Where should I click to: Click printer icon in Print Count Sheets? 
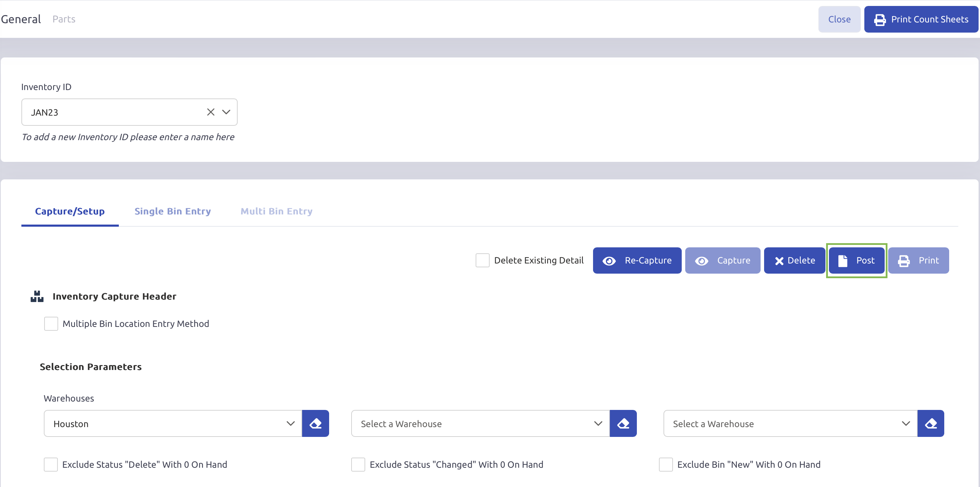point(879,19)
